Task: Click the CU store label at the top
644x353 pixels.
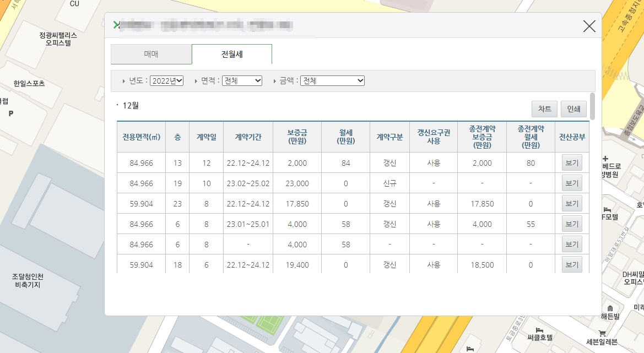Action: 75,4
